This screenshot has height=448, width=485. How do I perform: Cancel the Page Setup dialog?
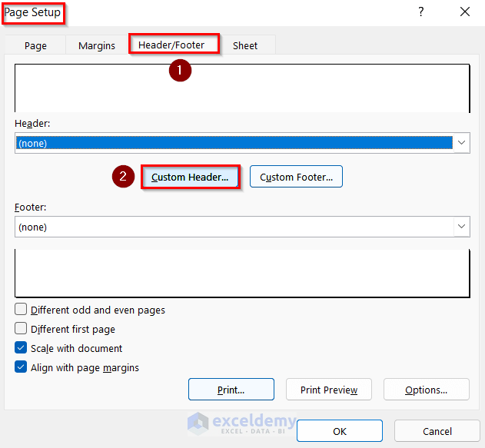[x=437, y=431]
